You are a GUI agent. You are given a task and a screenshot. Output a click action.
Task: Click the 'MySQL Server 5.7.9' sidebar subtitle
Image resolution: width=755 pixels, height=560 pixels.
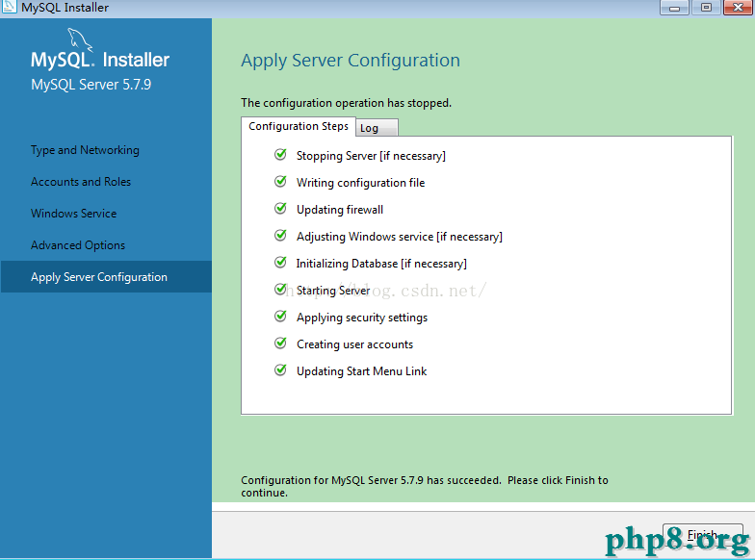click(91, 85)
